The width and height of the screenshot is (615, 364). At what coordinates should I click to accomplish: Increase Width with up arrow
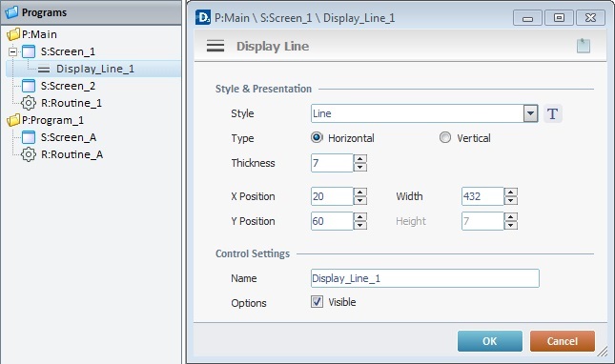(x=510, y=192)
